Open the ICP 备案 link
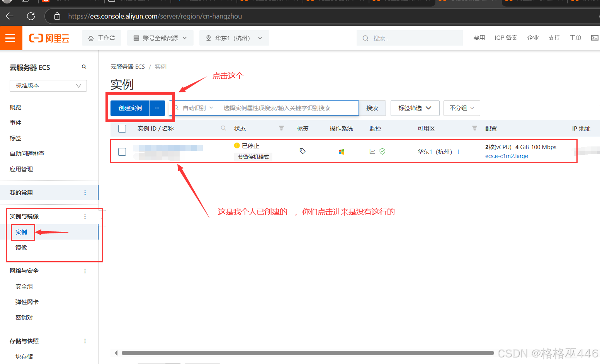This screenshot has width=600, height=364. [506, 38]
